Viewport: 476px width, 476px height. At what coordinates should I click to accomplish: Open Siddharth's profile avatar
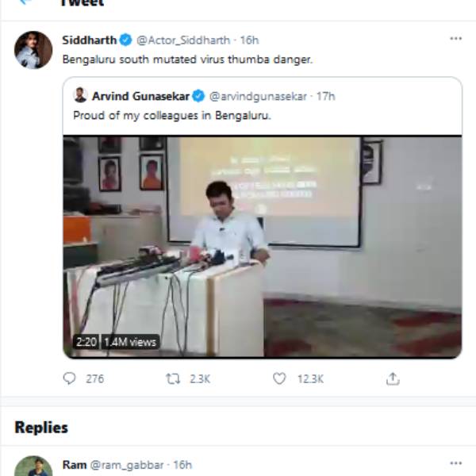pos(33,50)
